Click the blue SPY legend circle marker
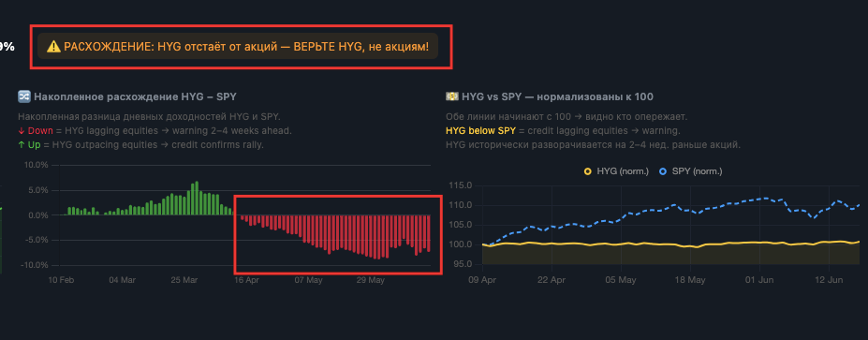 (663, 171)
